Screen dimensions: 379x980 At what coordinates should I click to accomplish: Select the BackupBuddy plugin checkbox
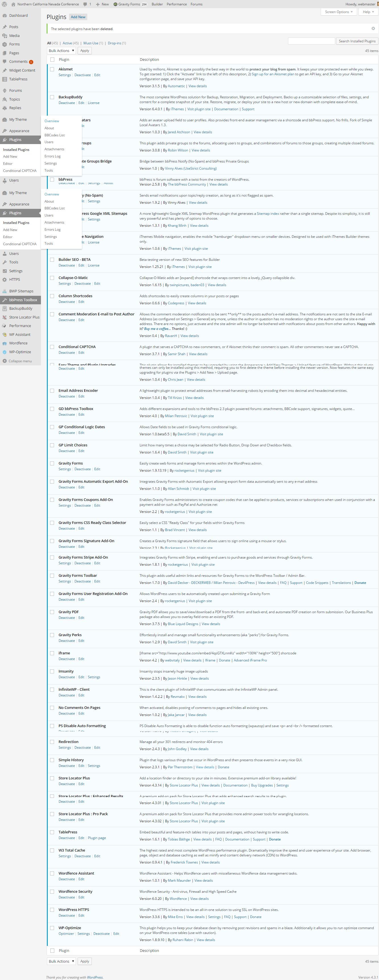click(x=52, y=97)
